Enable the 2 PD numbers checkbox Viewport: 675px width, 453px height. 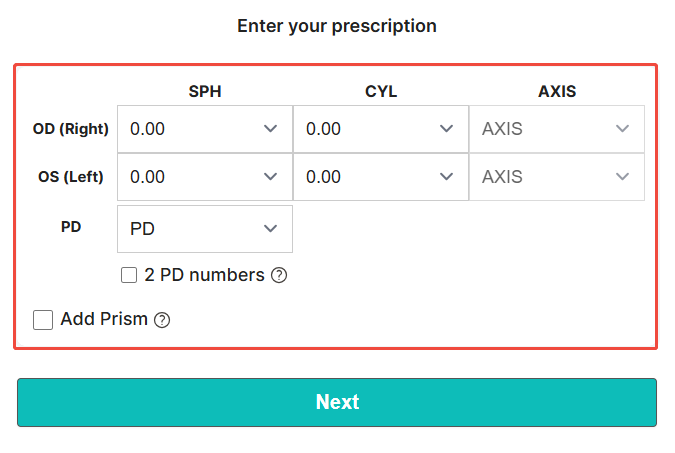pyautogui.click(x=129, y=275)
